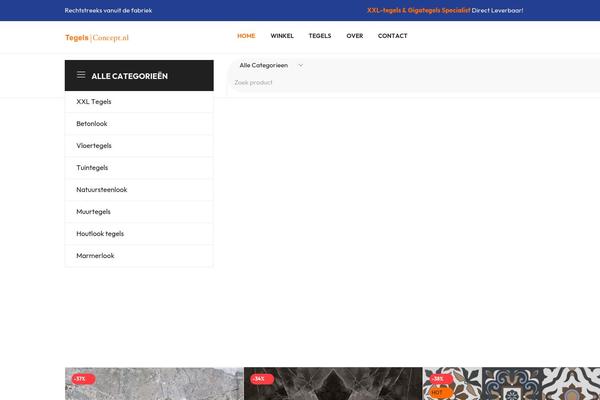Click the ALLE CATEGORIEËN header bar
This screenshot has width=600, height=400.
click(139, 75)
